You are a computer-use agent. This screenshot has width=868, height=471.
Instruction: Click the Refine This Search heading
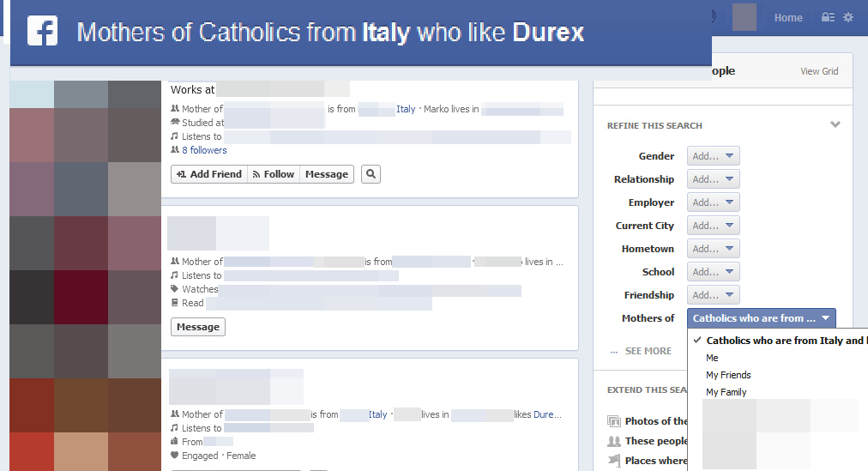(x=654, y=125)
